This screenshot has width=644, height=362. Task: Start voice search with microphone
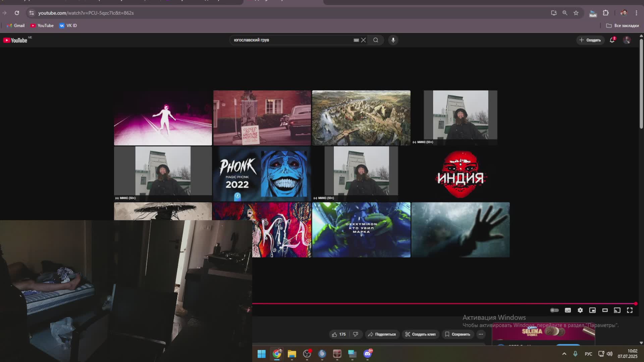point(393,40)
